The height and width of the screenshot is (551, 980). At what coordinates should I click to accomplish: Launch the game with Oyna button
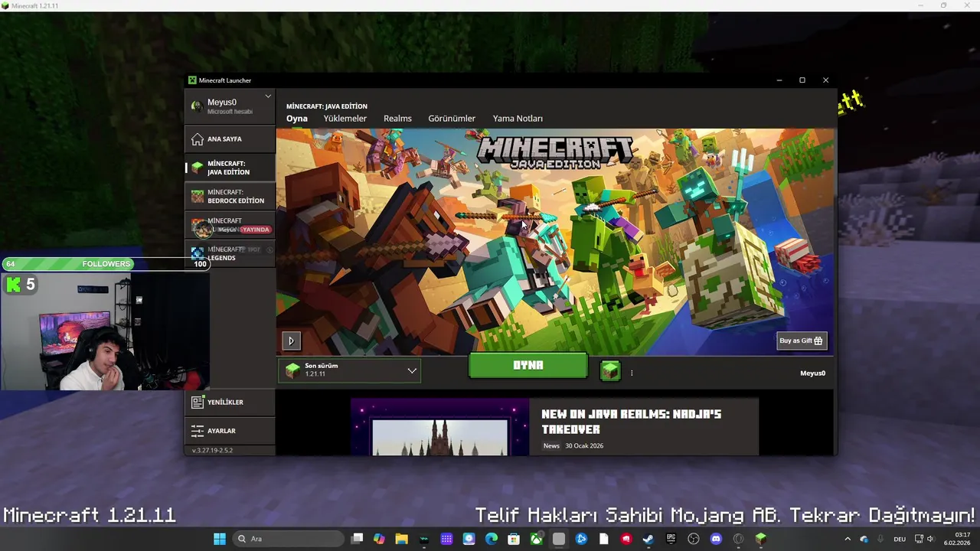point(528,365)
